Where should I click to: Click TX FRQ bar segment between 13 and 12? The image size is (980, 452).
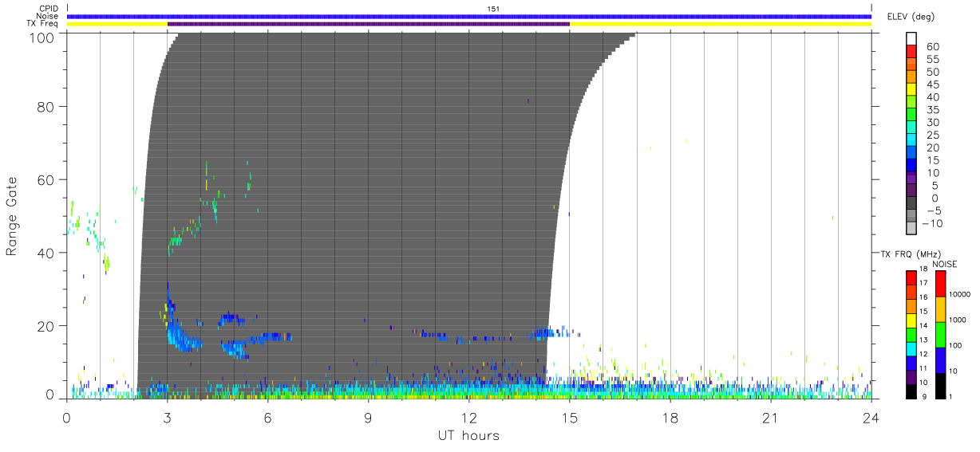pyautogui.click(x=911, y=348)
